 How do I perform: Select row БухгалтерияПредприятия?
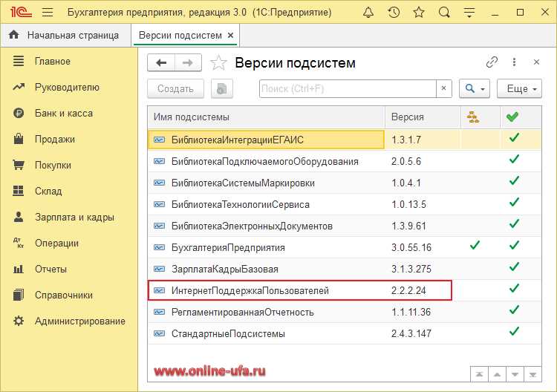coord(345,247)
